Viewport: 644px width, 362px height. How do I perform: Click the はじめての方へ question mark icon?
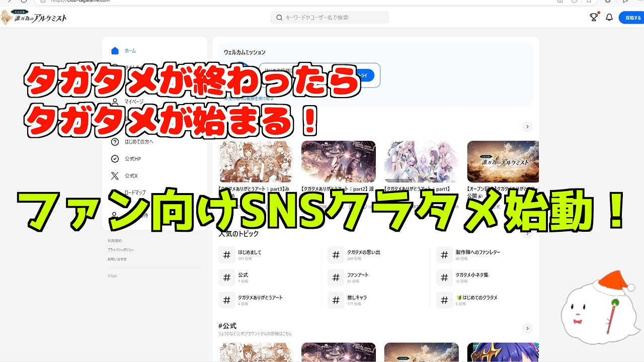(x=115, y=142)
